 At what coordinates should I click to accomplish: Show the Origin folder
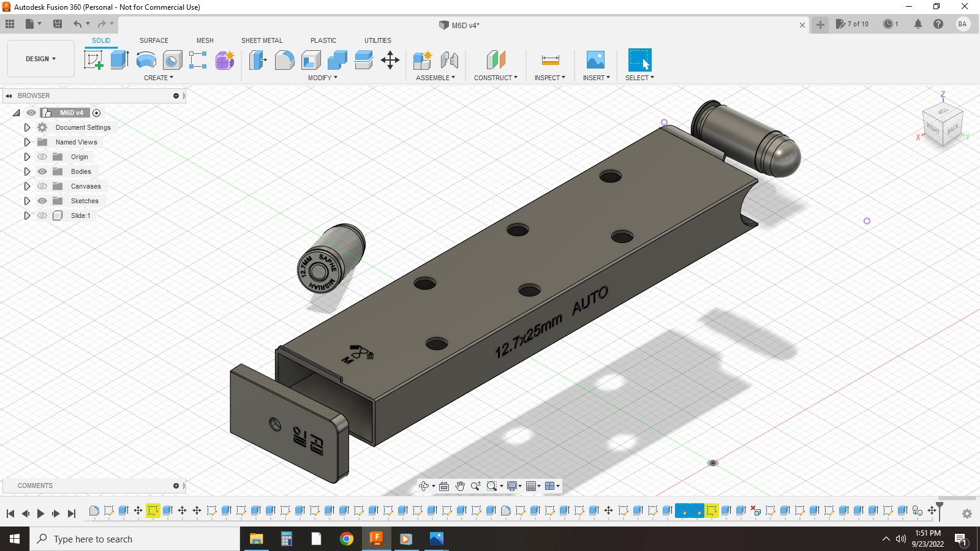coord(42,157)
